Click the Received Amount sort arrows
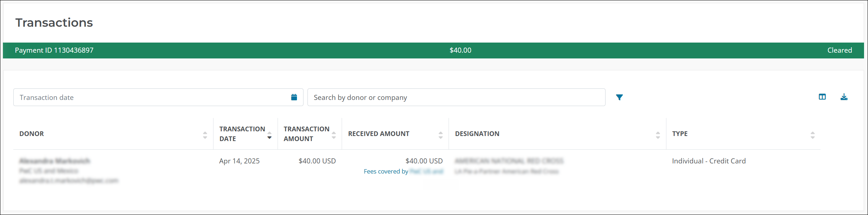 (x=441, y=135)
